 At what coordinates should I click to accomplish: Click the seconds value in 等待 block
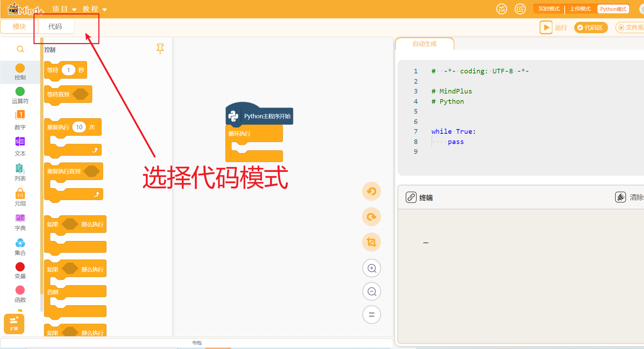pos(68,70)
